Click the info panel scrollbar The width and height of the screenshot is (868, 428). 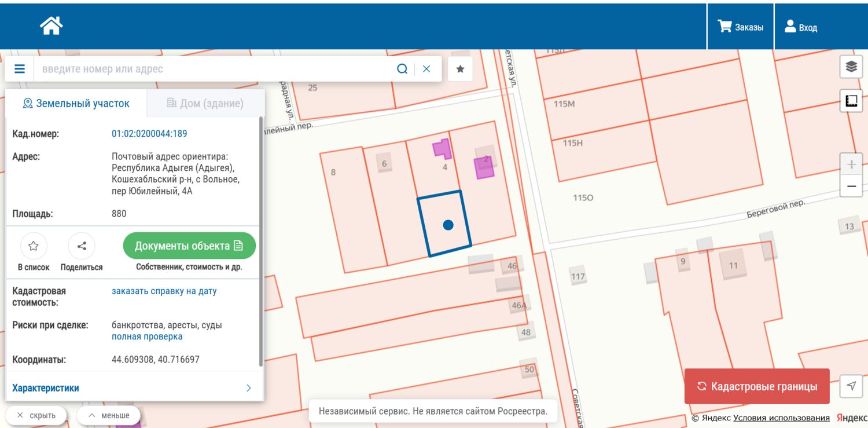click(261, 242)
